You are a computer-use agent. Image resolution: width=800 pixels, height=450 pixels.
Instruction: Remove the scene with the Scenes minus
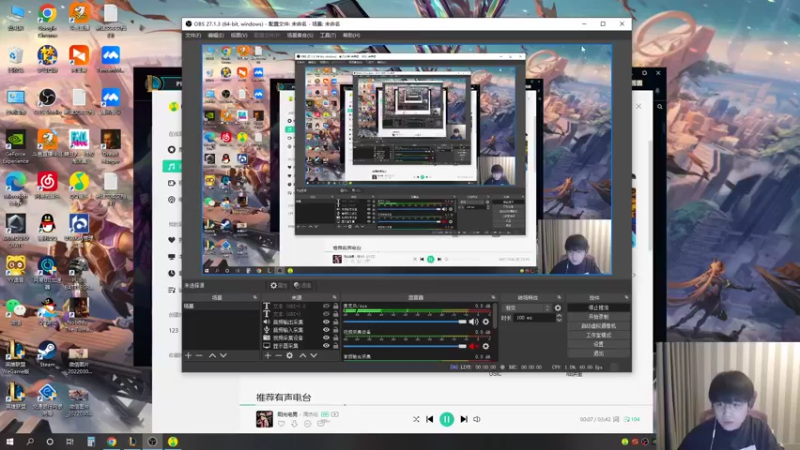199,355
